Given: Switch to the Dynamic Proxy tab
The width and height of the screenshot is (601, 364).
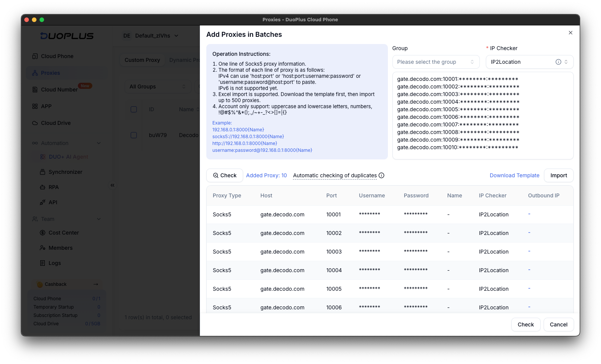Looking at the screenshot, I should 185,60.
